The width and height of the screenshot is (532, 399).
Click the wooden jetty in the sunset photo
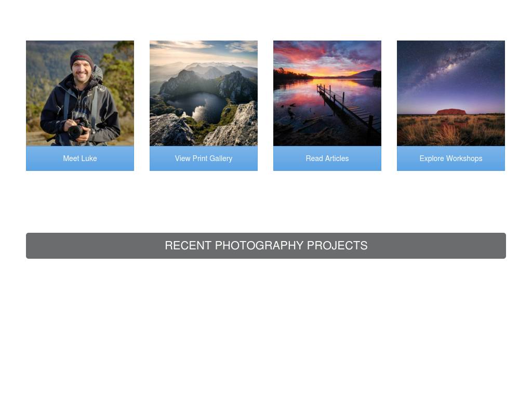pyautogui.click(x=348, y=107)
